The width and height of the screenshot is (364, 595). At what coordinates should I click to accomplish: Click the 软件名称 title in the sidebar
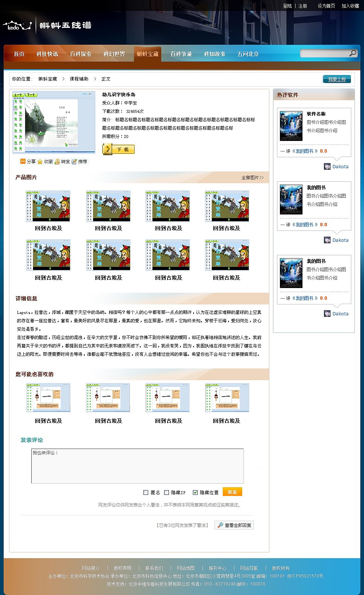[x=316, y=114]
